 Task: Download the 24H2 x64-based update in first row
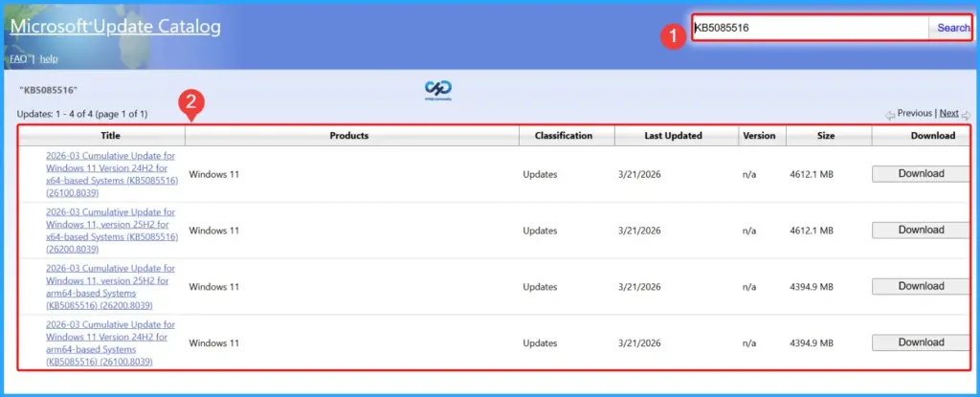(x=921, y=174)
